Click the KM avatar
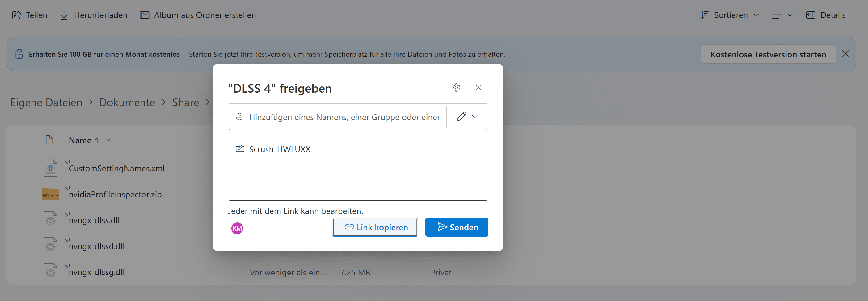Viewport: 868px width, 301px height. (237, 228)
